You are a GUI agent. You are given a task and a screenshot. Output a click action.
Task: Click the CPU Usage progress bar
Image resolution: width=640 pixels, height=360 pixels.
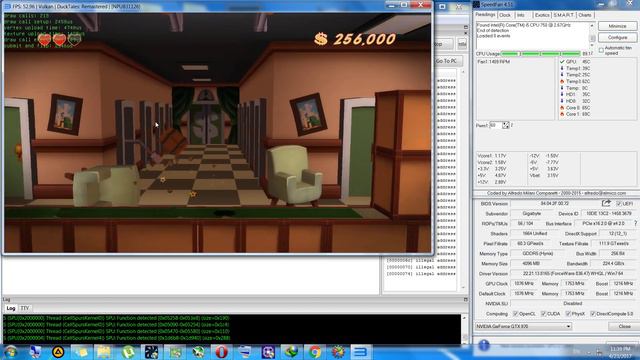[540, 53]
